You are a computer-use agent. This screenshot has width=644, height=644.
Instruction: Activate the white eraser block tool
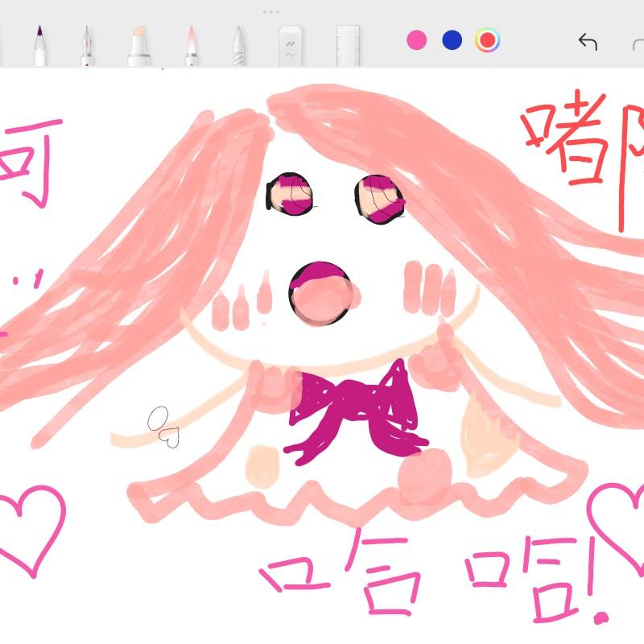[x=290, y=46]
